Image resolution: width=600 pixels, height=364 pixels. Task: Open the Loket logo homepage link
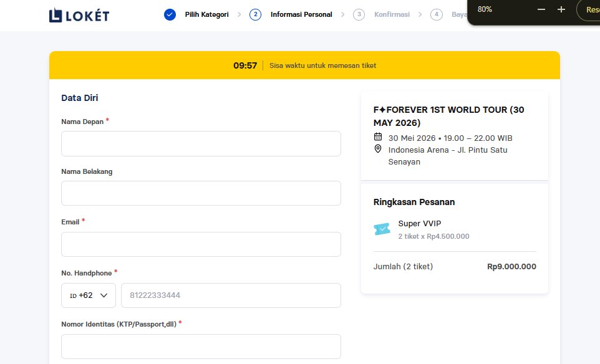(x=79, y=16)
